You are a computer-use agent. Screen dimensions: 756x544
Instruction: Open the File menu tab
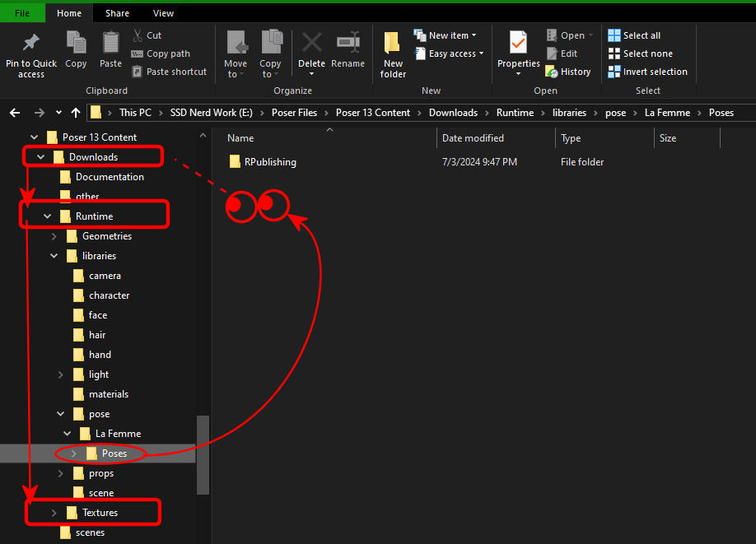(x=22, y=13)
